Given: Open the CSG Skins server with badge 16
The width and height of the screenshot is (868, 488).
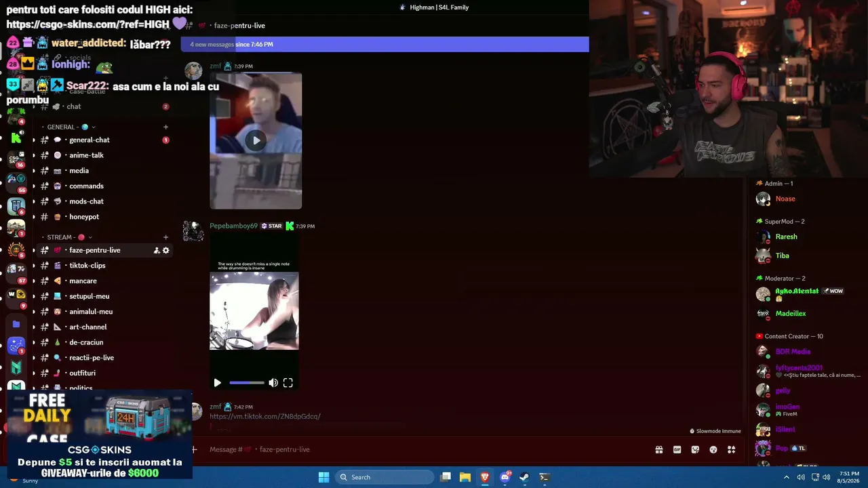Looking at the screenshot, I should click(16, 160).
